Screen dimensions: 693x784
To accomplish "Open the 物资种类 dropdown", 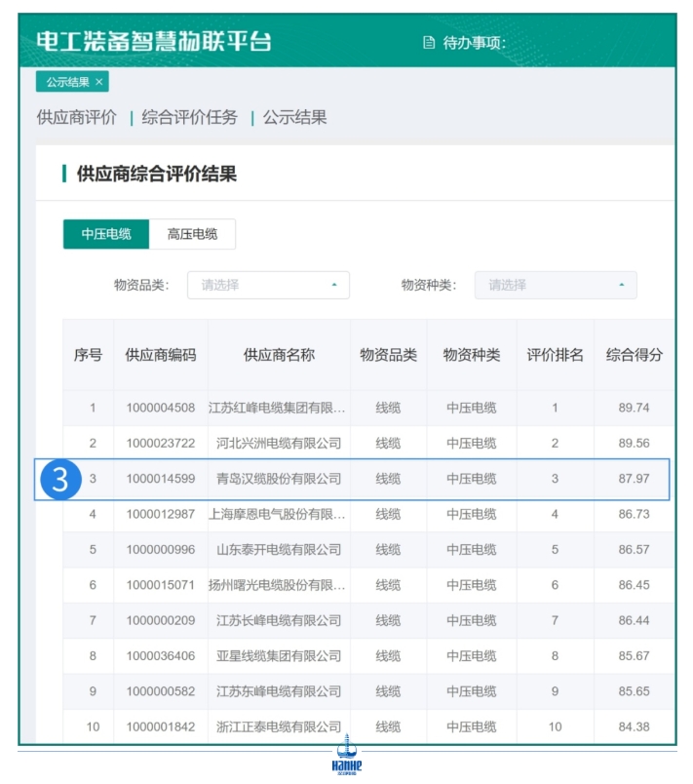I will (x=555, y=286).
